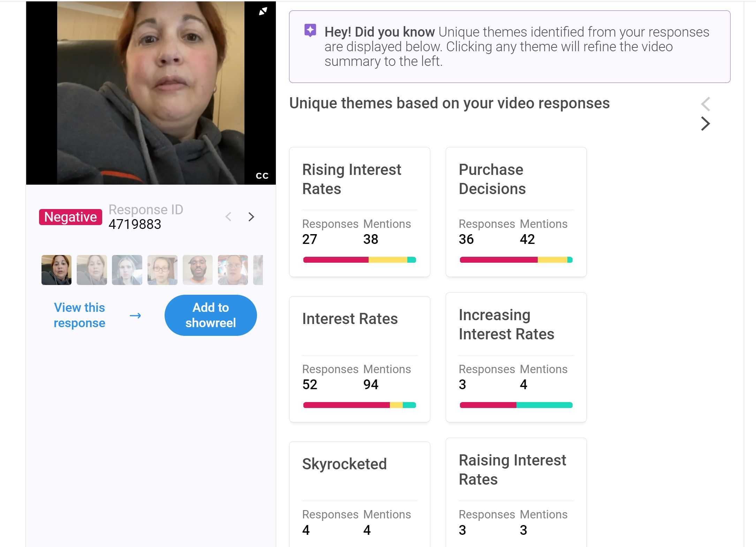This screenshot has height=547, width=756.
Task: Go to the previous response ID
Action: 228,217
